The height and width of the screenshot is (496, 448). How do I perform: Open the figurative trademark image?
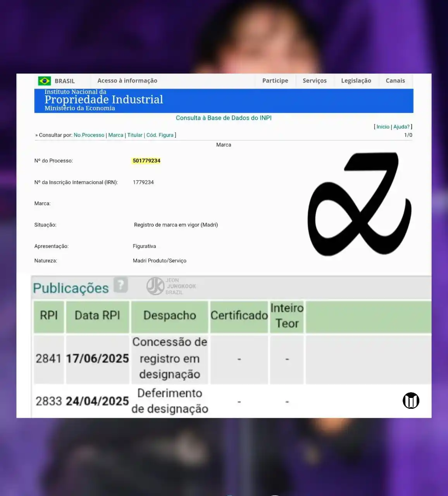pyautogui.click(x=359, y=204)
